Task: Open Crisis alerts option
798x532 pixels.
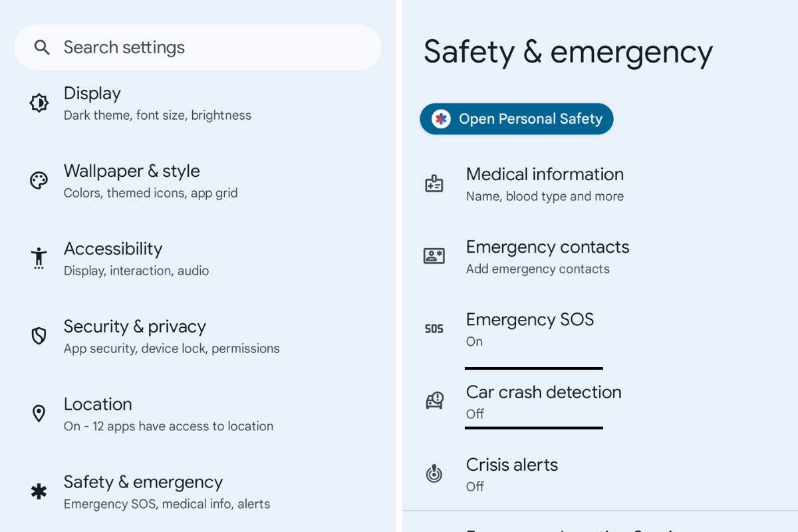Action: click(598, 474)
